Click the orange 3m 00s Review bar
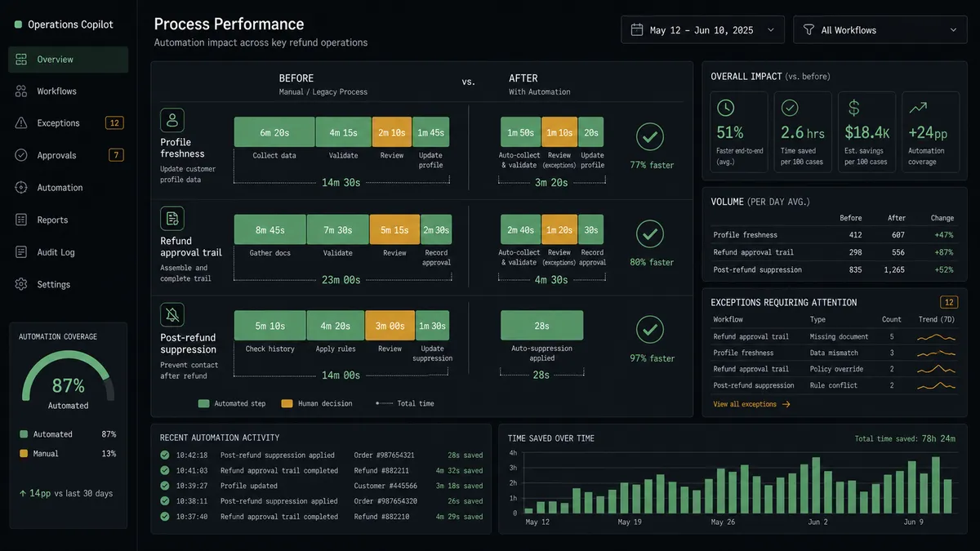Viewport: 980px width, 551px height. tap(390, 325)
